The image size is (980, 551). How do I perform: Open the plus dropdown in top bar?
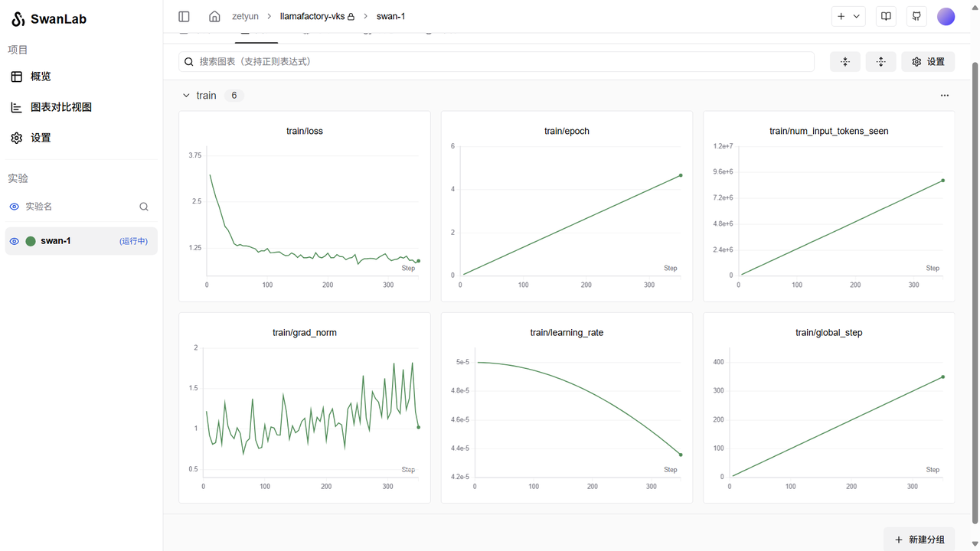pos(848,16)
